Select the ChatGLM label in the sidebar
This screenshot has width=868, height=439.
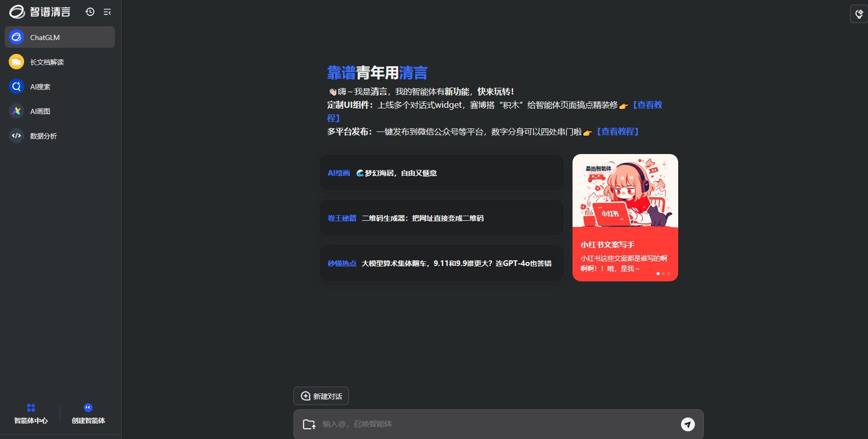(45, 37)
